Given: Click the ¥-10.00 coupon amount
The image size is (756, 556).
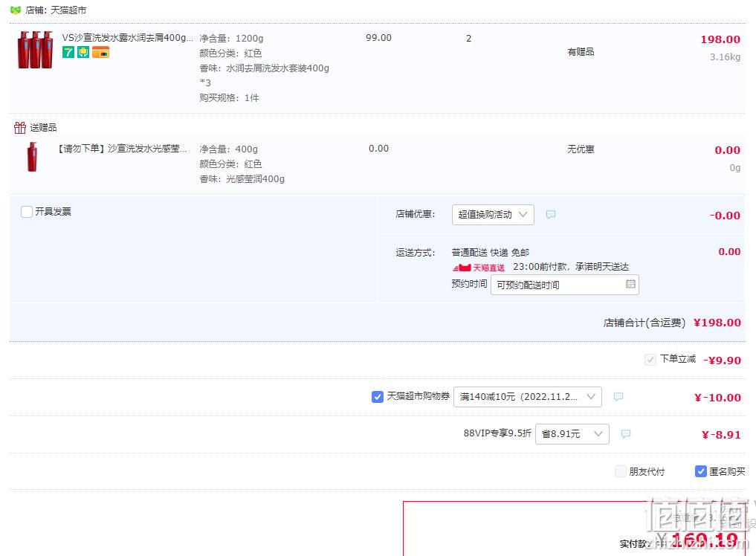Looking at the screenshot, I should click(717, 398).
